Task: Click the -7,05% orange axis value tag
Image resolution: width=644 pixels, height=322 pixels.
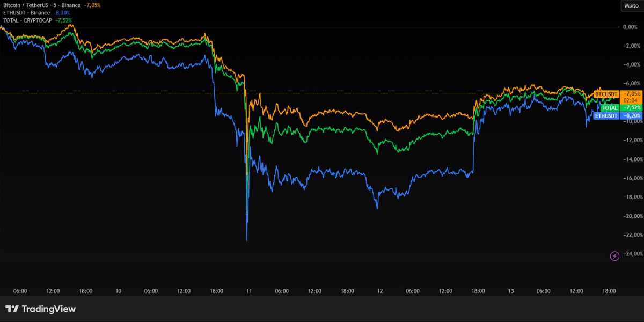Action: (x=631, y=94)
